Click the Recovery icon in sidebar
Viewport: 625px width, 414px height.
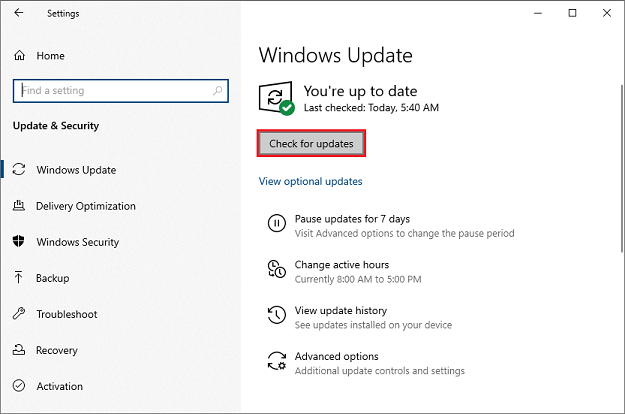[x=19, y=350]
